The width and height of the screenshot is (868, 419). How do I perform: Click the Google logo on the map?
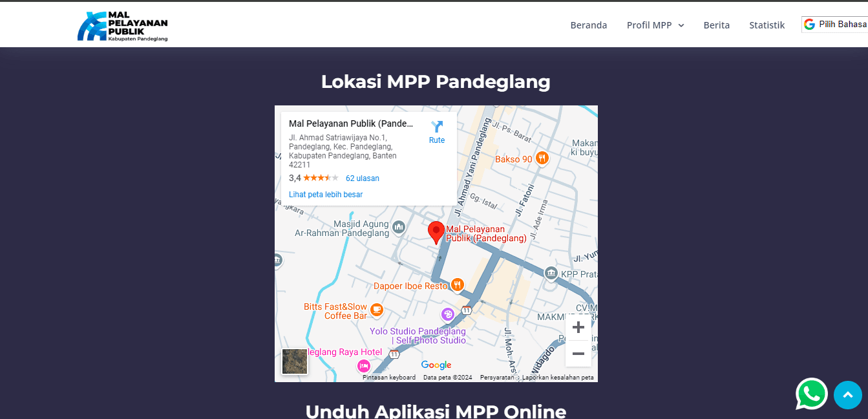coord(436,365)
